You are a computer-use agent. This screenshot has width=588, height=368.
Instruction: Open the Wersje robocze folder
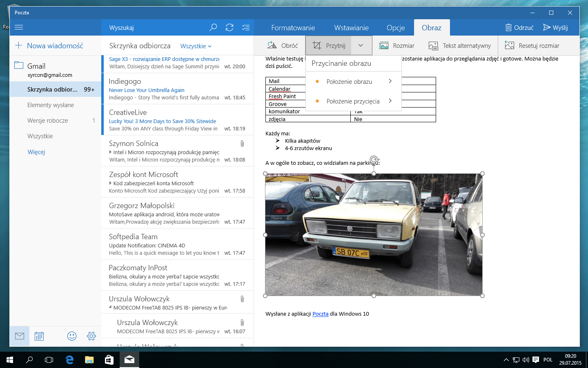(56, 121)
